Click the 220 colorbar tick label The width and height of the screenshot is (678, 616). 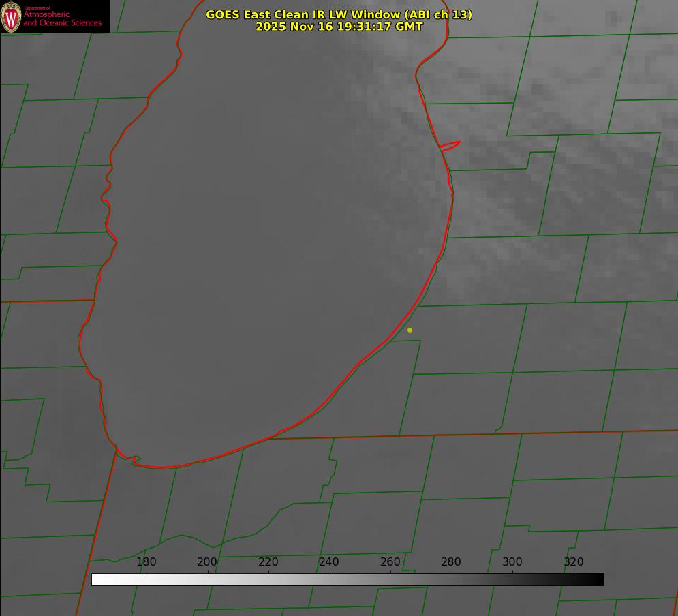point(268,561)
